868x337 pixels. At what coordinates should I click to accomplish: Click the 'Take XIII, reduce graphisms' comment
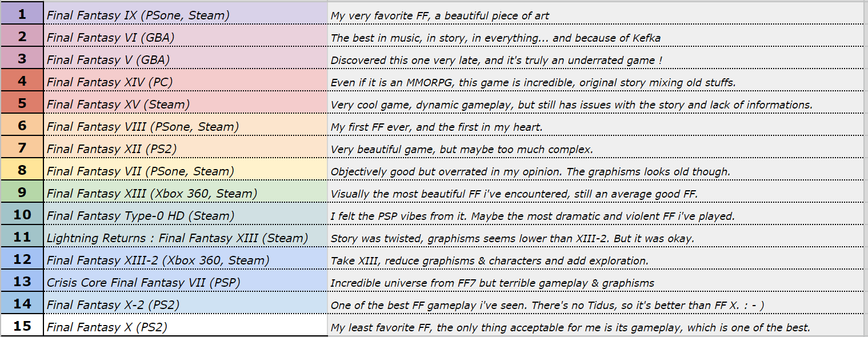point(489,260)
